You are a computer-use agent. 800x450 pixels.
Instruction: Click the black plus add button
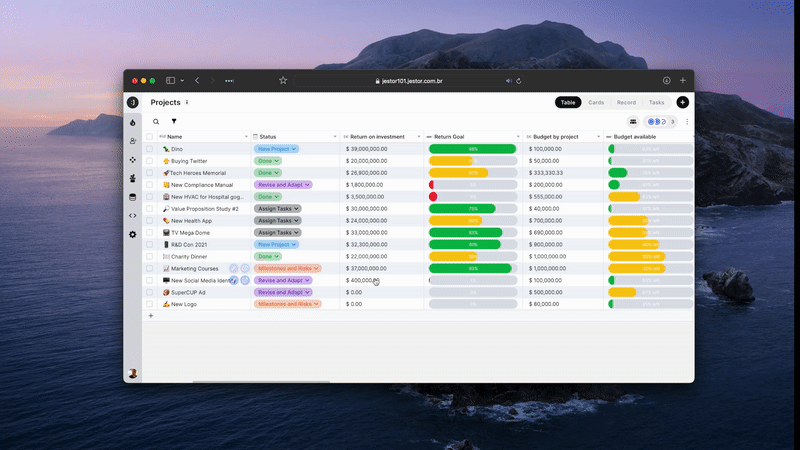(x=683, y=103)
